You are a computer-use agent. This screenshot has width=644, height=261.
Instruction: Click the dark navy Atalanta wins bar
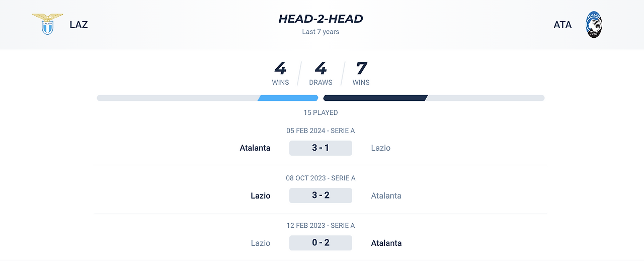375,98
